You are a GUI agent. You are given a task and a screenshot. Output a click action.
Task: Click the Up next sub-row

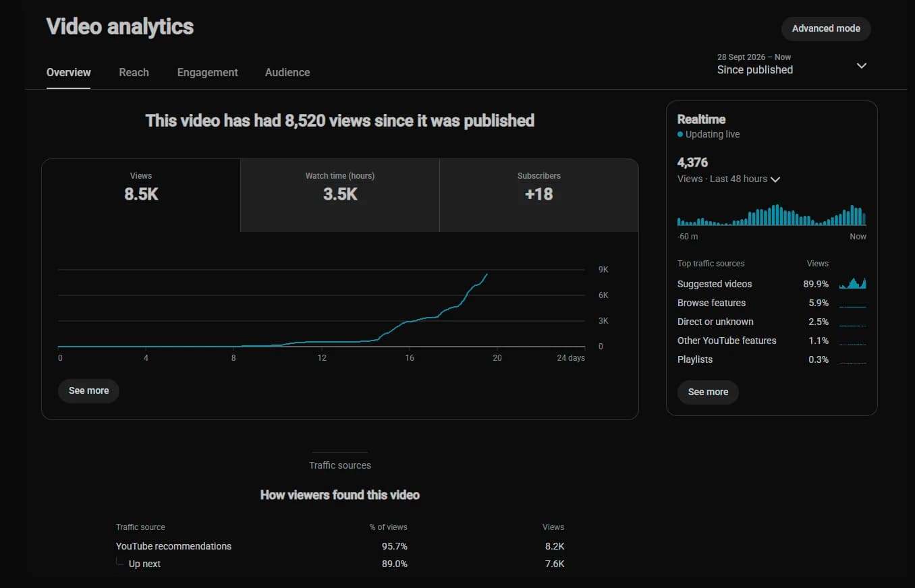pyautogui.click(x=340, y=564)
